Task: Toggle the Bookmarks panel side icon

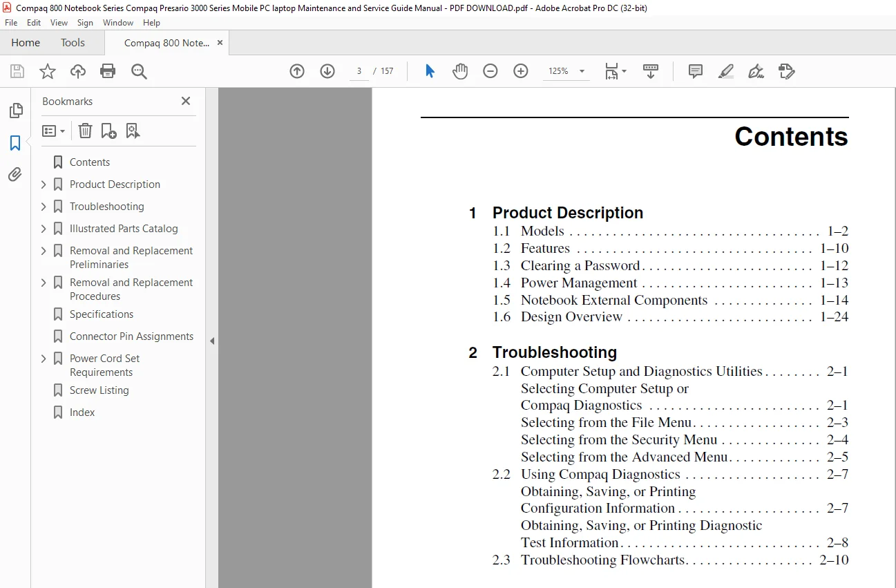Action: point(15,143)
